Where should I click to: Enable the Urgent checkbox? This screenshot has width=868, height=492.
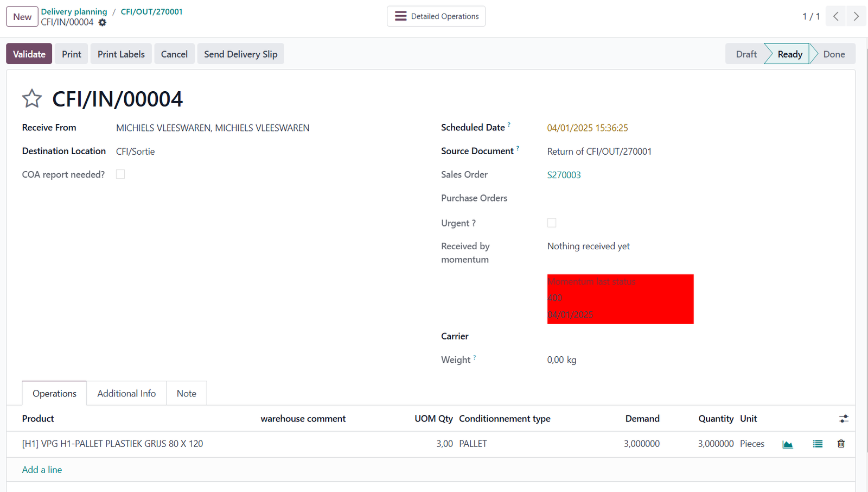click(552, 223)
